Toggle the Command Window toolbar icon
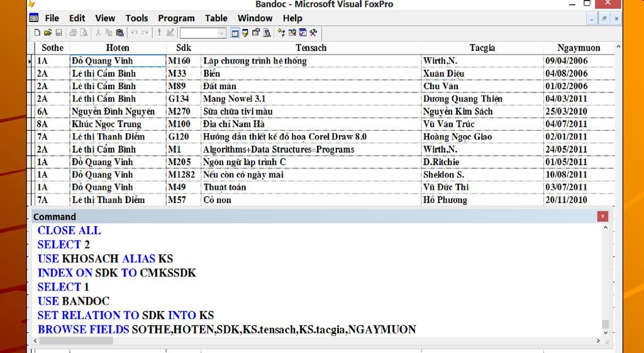The width and height of the screenshot is (644, 353). coord(235,33)
